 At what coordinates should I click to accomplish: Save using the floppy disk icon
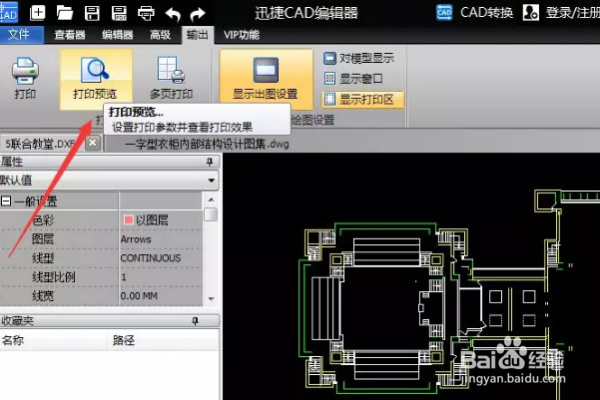[x=92, y=13]
